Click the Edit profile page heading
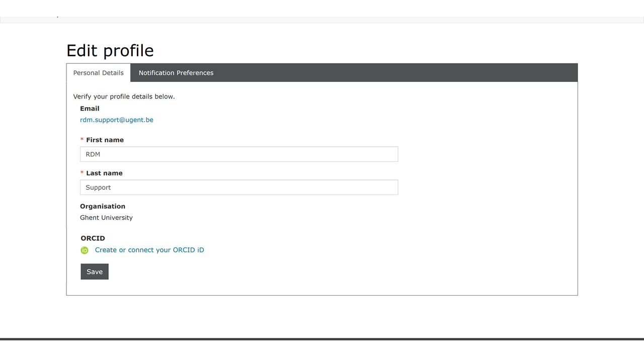The width and height of the screenshot is (644, 362). 110,51
